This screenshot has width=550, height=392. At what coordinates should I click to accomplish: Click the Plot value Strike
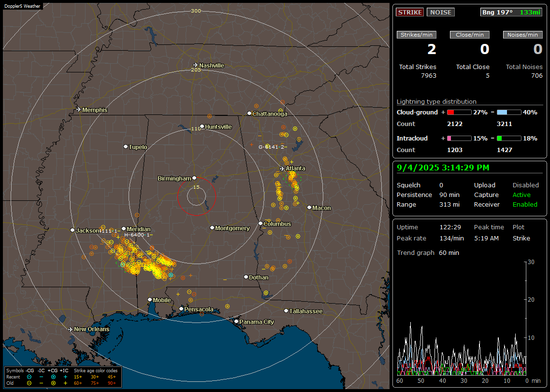tap(521, 238)
